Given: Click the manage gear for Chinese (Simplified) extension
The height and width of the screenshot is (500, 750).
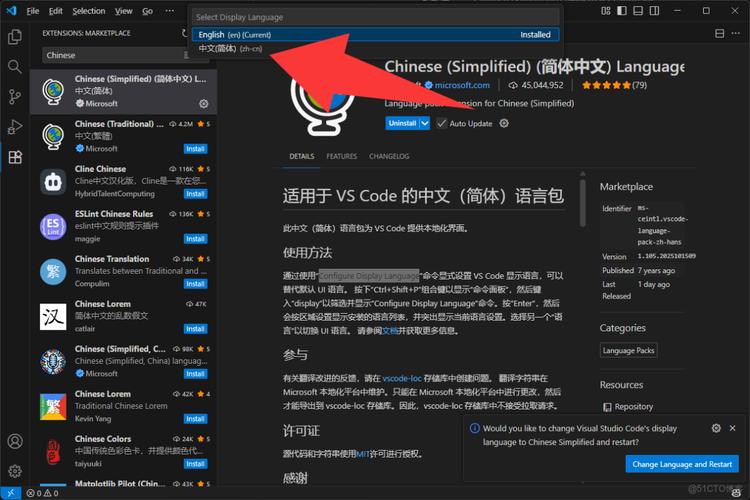Looking at the screenshot, I should click(204, 104).
